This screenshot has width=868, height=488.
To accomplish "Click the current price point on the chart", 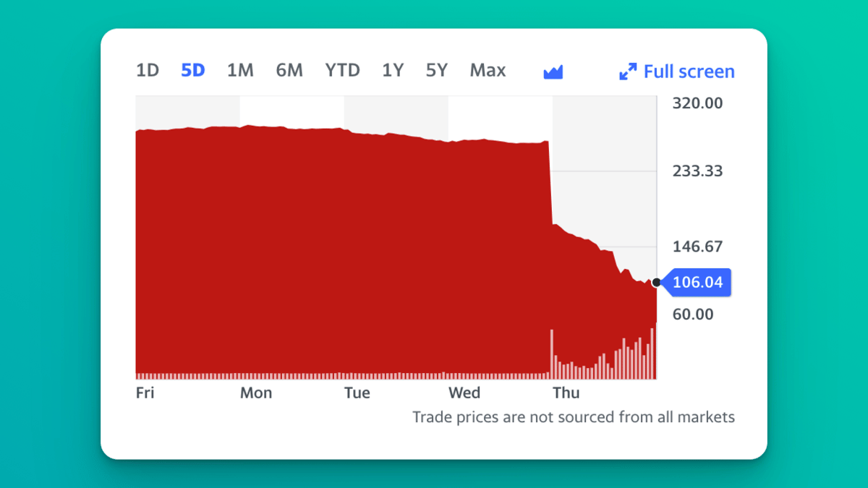I will (x=655, y=283).
